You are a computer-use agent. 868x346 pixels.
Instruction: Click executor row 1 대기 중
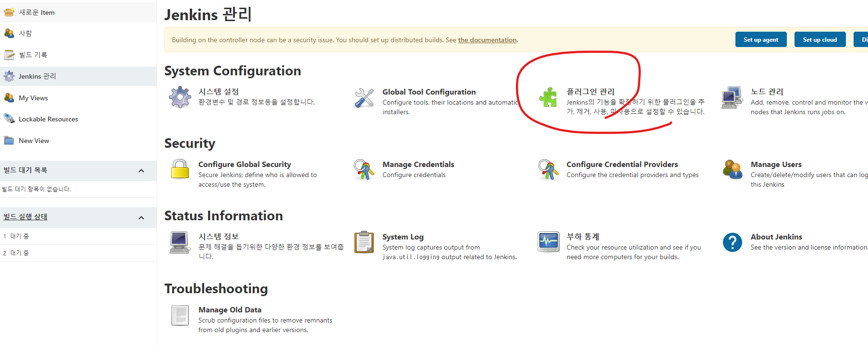coord(78,236)
